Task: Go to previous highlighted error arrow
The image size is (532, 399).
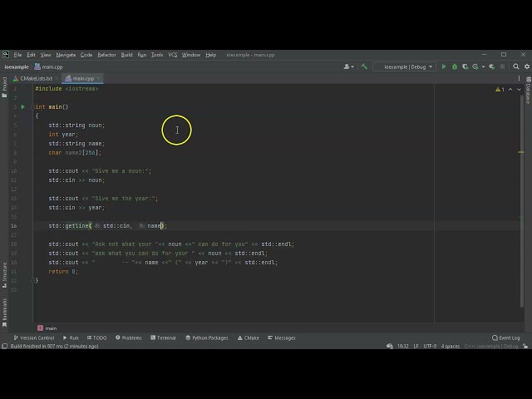Action: (510, 90)
